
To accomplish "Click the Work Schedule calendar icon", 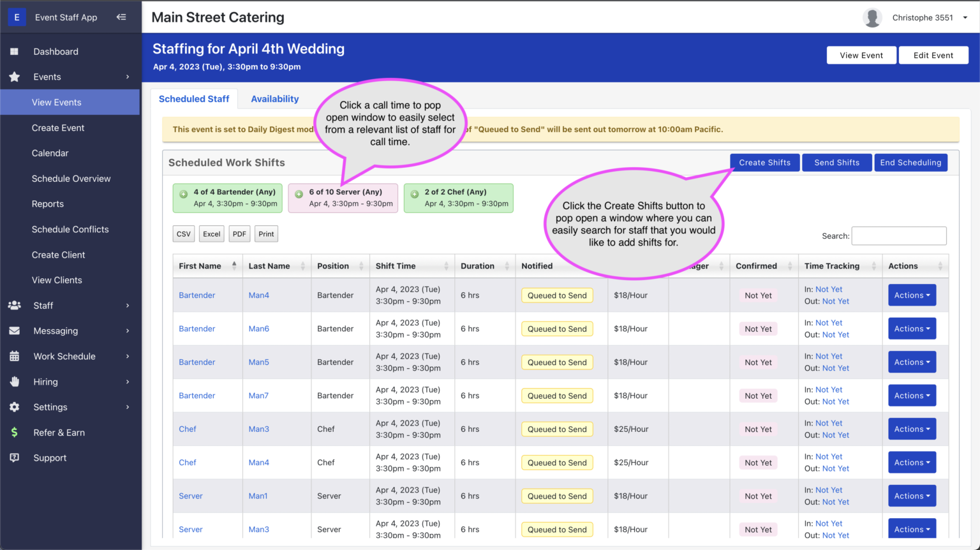I will 15,356.
